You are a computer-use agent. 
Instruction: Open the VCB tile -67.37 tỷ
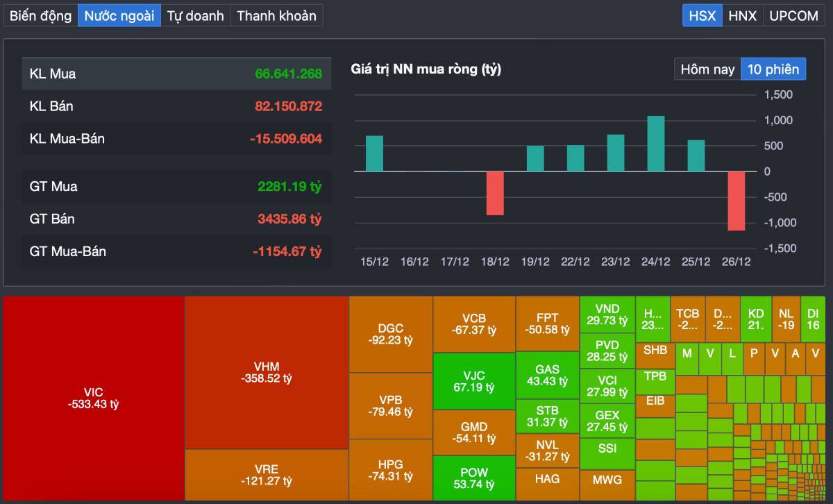point(474,324)
